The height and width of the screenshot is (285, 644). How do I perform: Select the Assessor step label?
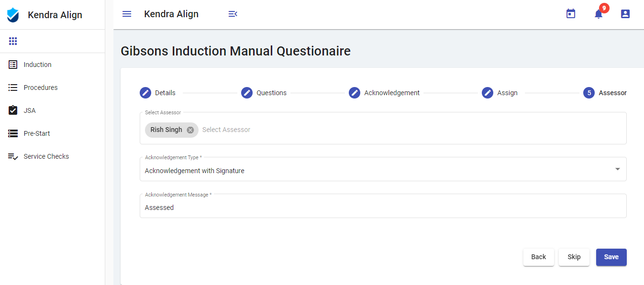pyautogui.click(x=612, y=93)
